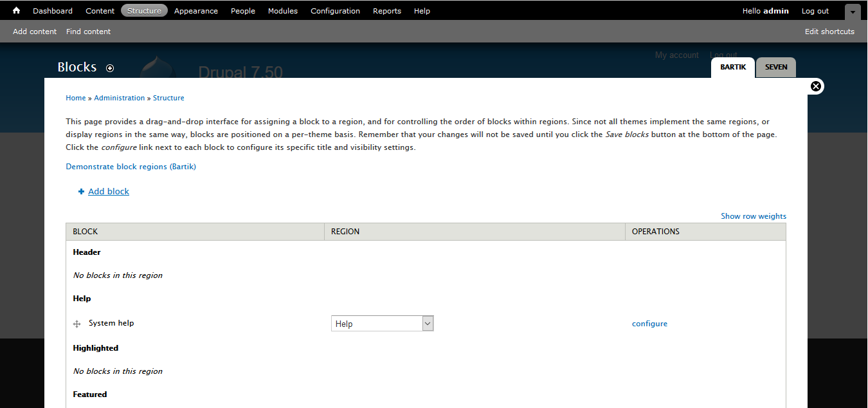Click the System help block name
The image size is (868, 408).
point(111,323)
